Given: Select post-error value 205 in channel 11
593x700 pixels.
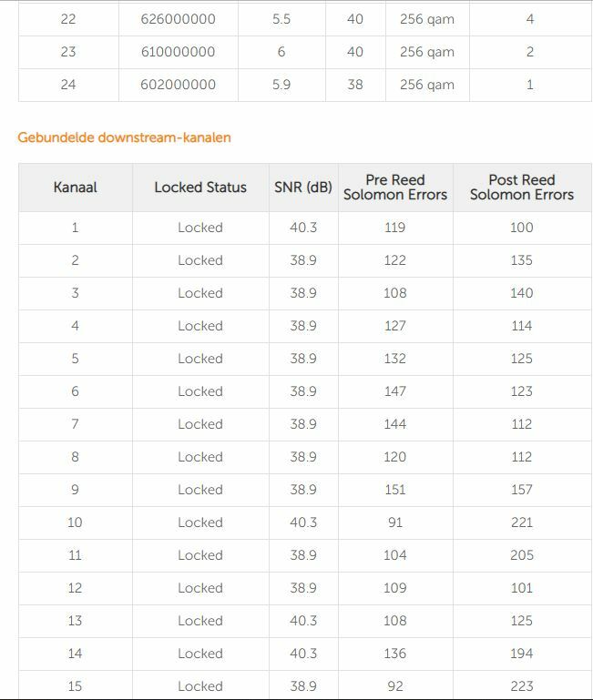Looking at the screenshot, I should click(522, 555).
